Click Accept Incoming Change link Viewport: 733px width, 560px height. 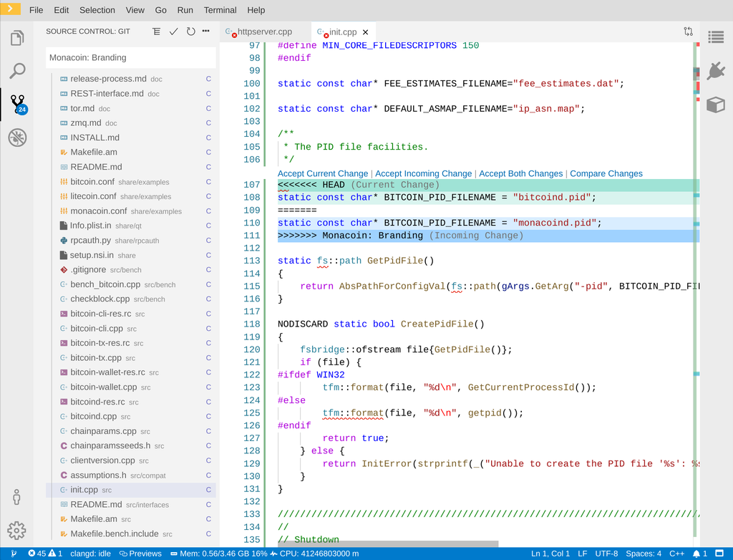click(424, 173)
